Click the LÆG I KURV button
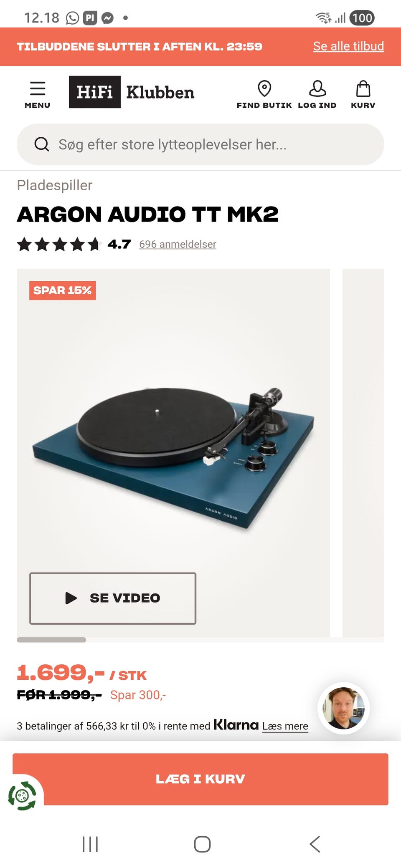The width and height of the screenshot is (401, 868). (x=200, y=779)
